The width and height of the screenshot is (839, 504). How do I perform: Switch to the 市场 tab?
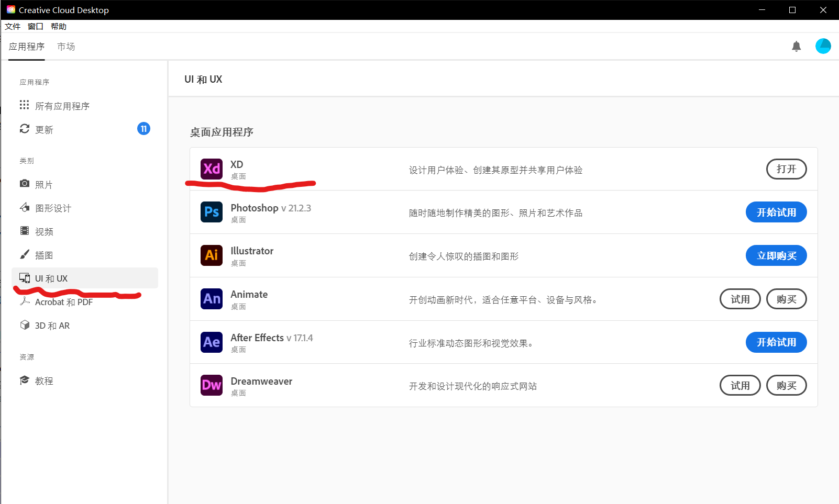pyautogui.click(x=66, y=47)
